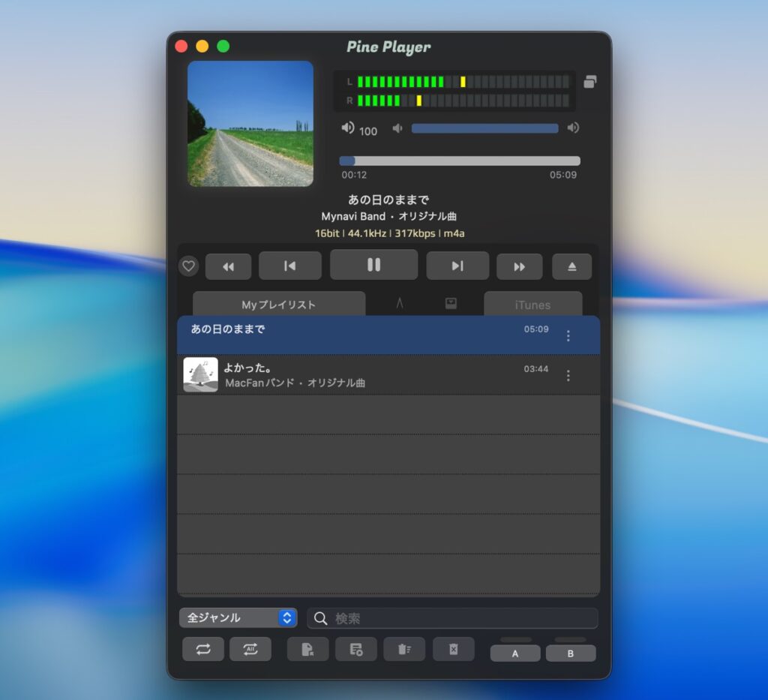Switch to the Myプレイリスト tab
The height and width of the screenshot is (700, 768).
tap(278, 305)
